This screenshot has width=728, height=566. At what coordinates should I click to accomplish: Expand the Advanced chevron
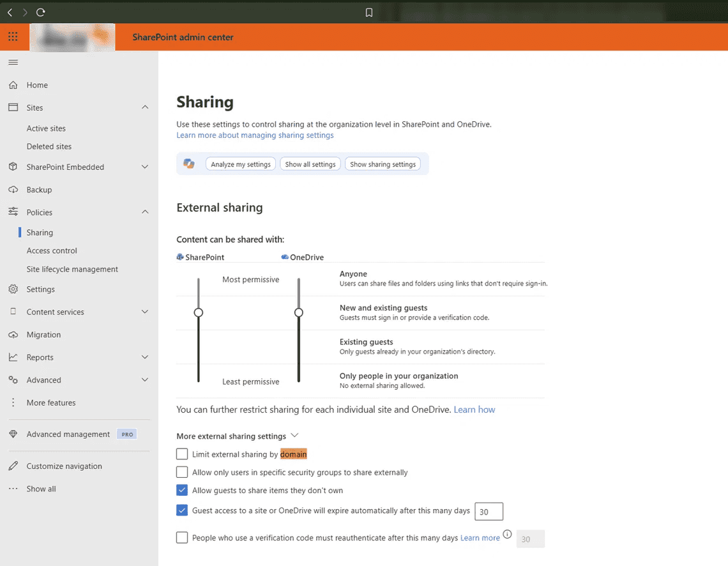pos(145,380)
